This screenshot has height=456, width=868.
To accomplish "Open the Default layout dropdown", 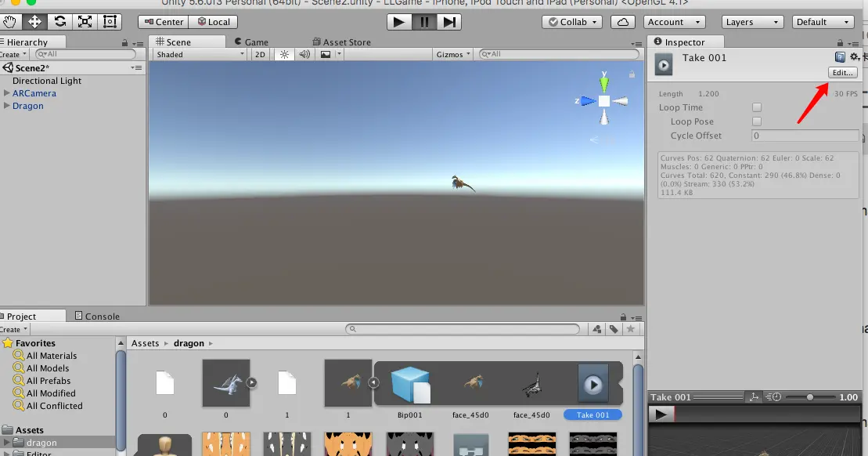I will (823, 22).
